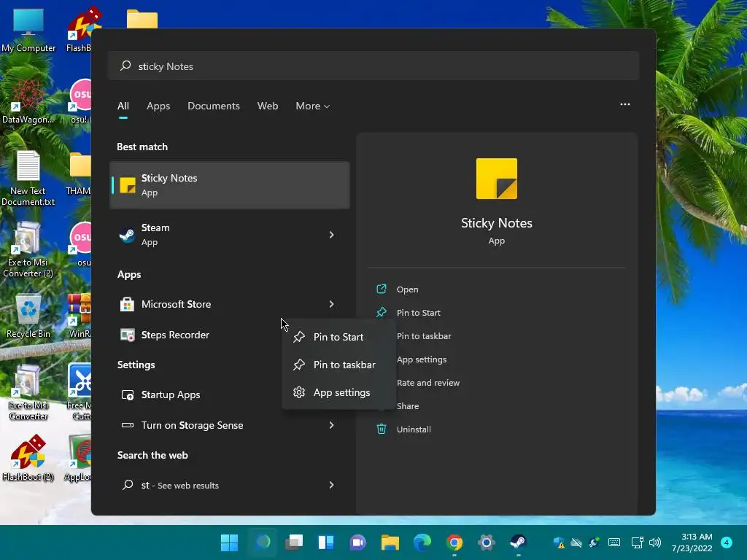
Task: Switch to the All search tab
Action: (x=123, y=106)
